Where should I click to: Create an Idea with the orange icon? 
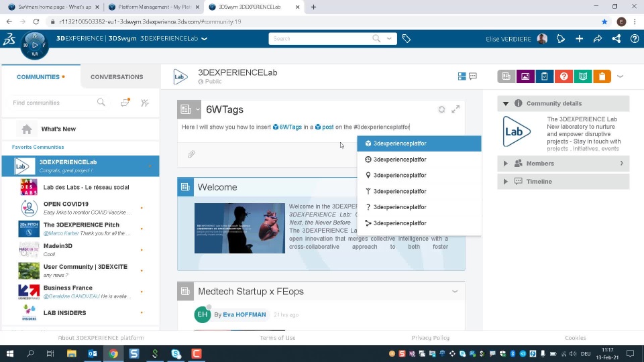(602, 76)
